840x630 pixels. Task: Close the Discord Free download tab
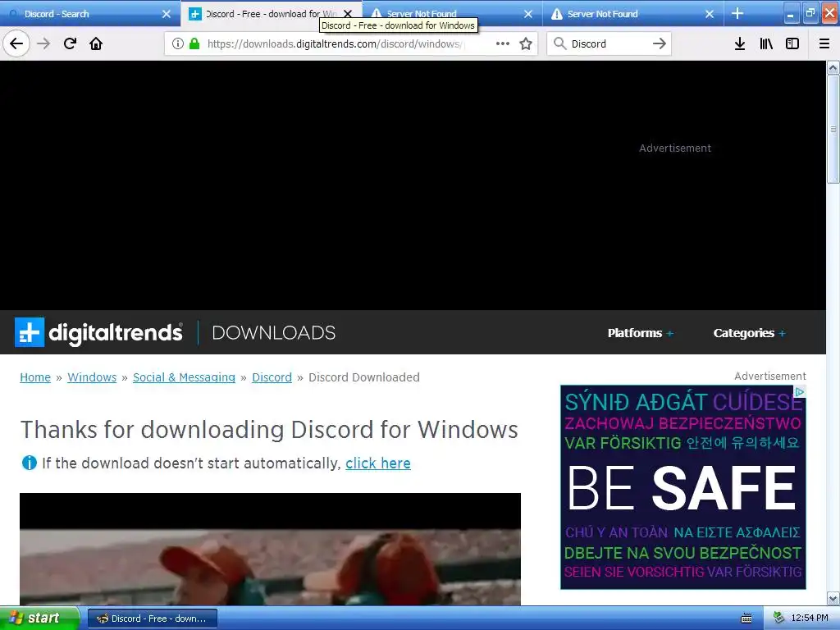point(348,14)
